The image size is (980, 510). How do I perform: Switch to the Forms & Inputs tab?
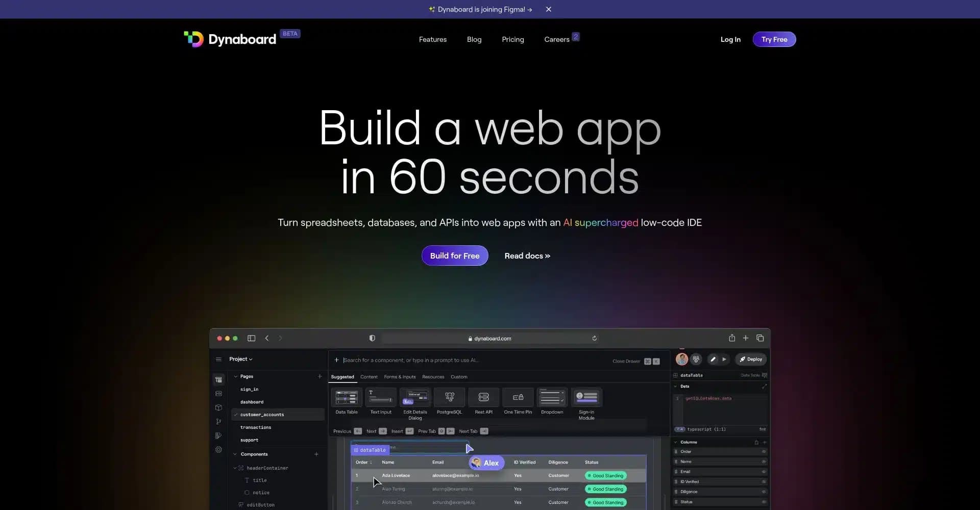click(x=400, y=377)
